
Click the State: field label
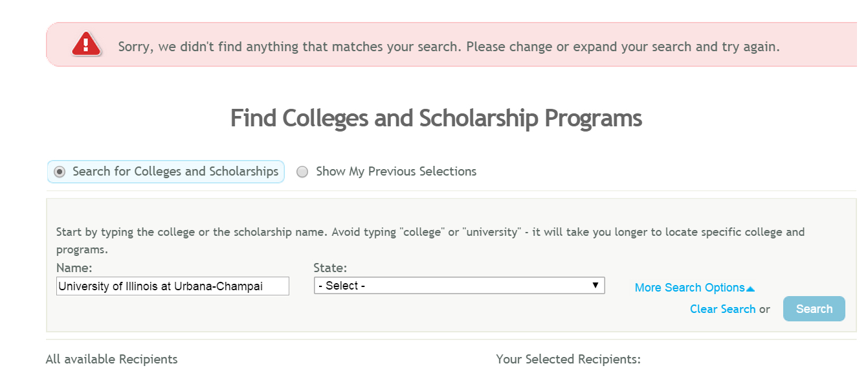coord(330,268)
